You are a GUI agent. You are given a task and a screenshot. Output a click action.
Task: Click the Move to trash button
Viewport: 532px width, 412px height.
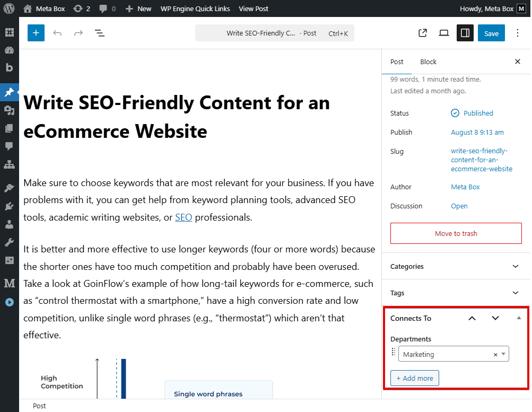point(456,233)
